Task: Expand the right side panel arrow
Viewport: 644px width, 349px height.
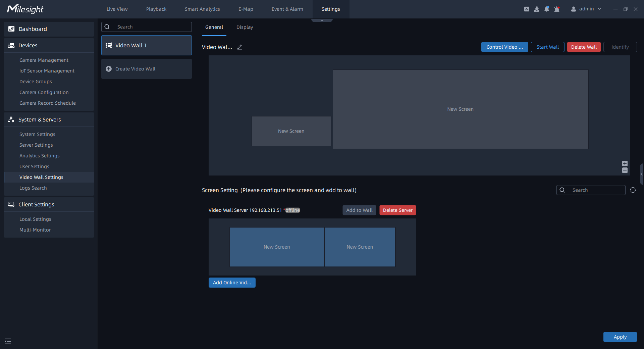Action: [x=642, y=174]
